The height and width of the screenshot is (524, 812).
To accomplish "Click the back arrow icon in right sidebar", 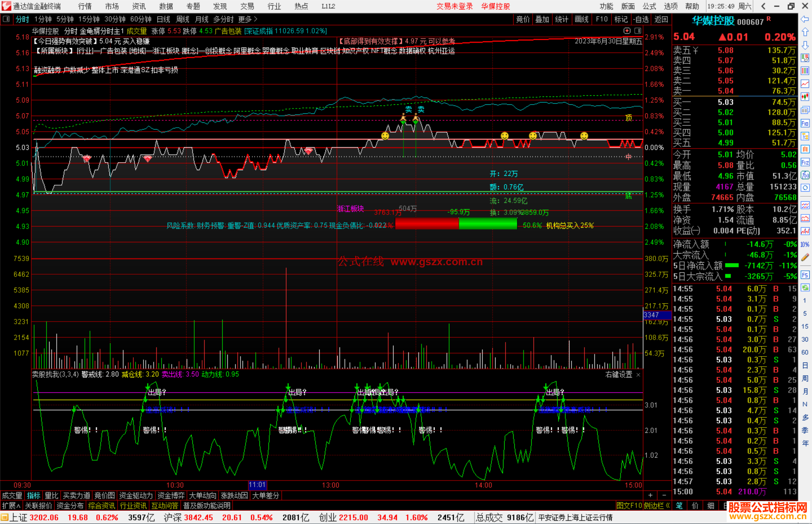I will 805,19.
